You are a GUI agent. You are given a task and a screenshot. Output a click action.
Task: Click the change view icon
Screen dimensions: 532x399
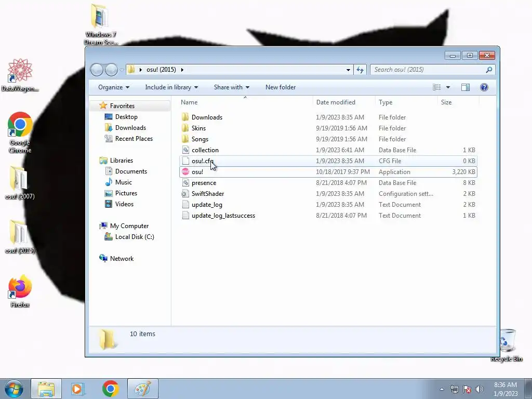click(x=436, y=87)
